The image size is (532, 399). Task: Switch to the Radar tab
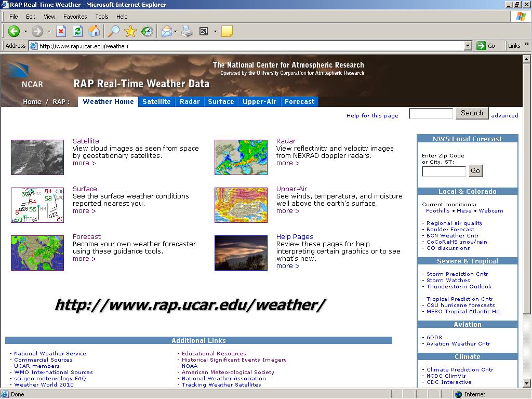coord(190,101)
